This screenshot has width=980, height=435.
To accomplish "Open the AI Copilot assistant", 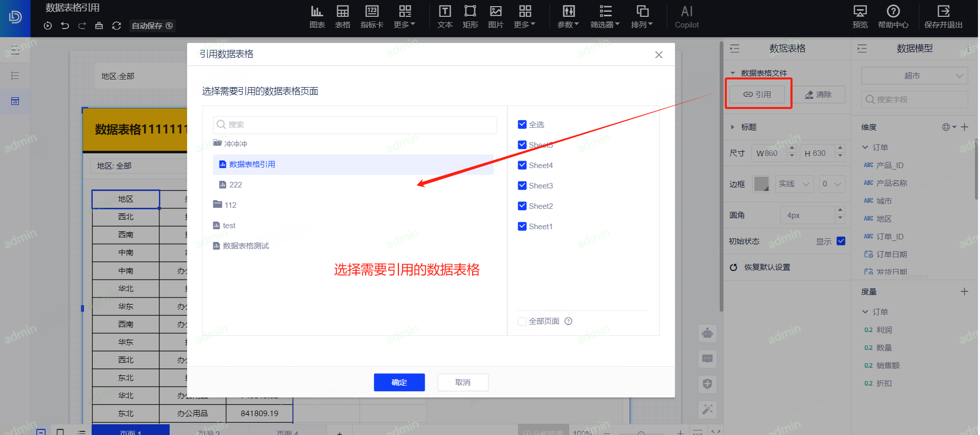I will coord(687,16).
